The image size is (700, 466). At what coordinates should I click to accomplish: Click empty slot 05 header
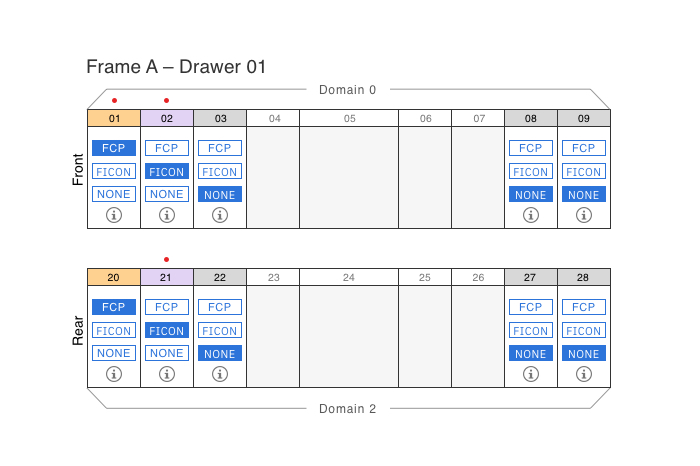[x=349, y=118]
